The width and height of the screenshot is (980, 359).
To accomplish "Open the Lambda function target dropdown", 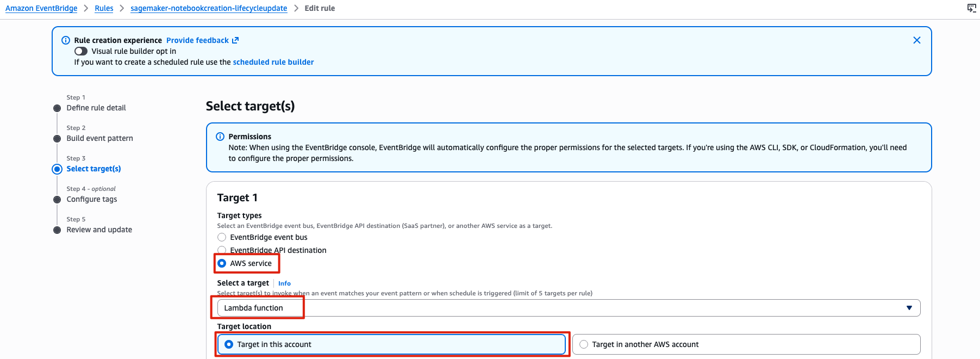I will pyautogui.click(x=568, y=308).
